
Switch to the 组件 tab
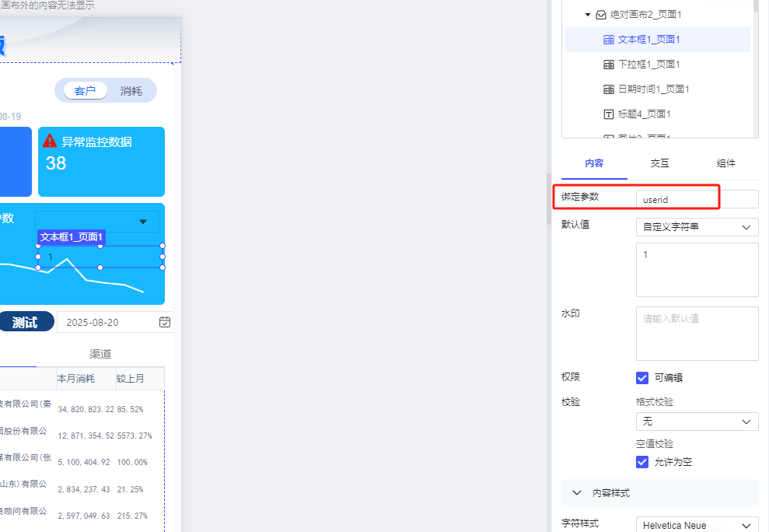pyautogui.click(x=725, y=163)
